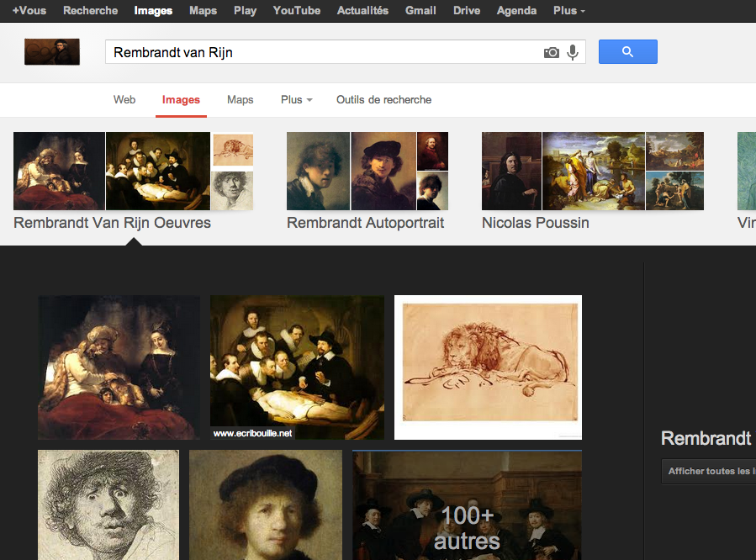Image resolution: width=756 pixels, height=560 pixels.
Task: Expand the Plus dropdown in top bar
Action: click(x=569, y=11)
